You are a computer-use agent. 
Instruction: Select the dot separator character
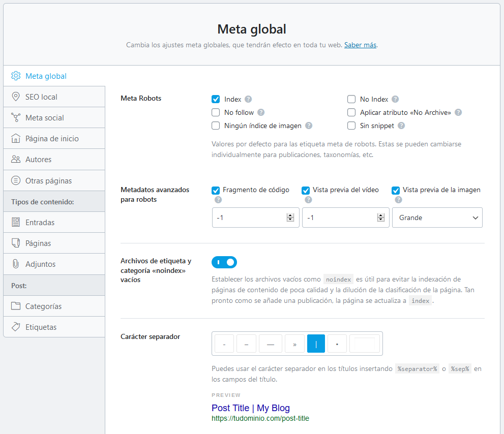(x=337, y=344)
